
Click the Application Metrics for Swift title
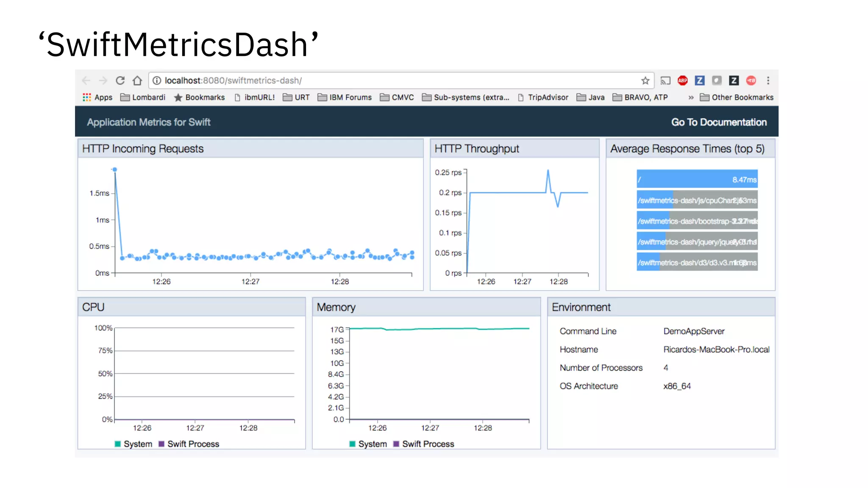tap(149, 122)
